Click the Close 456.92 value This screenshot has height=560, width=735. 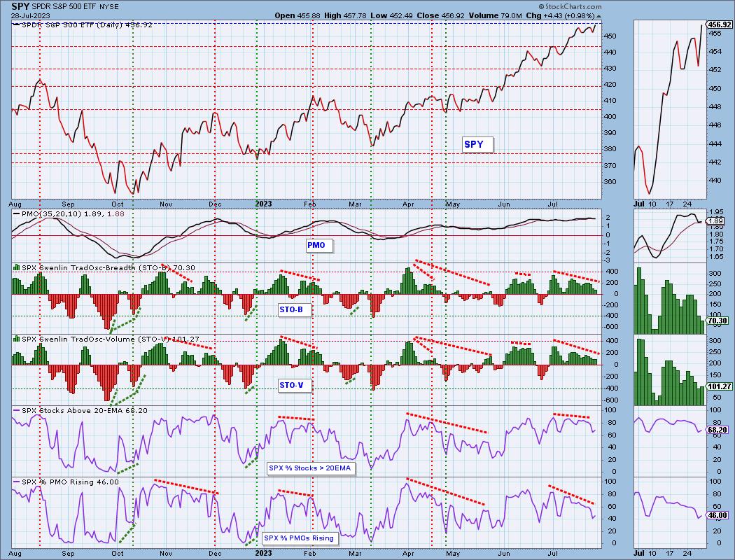[440, 15]
